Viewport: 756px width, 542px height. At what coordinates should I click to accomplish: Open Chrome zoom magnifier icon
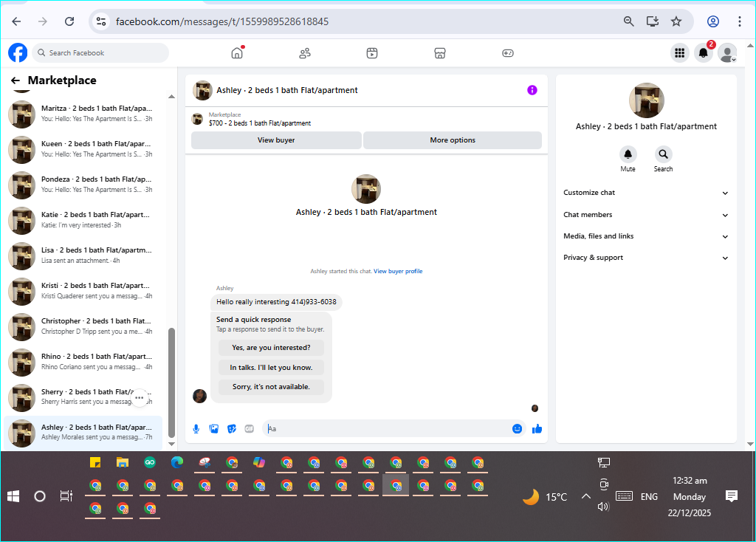629,21
